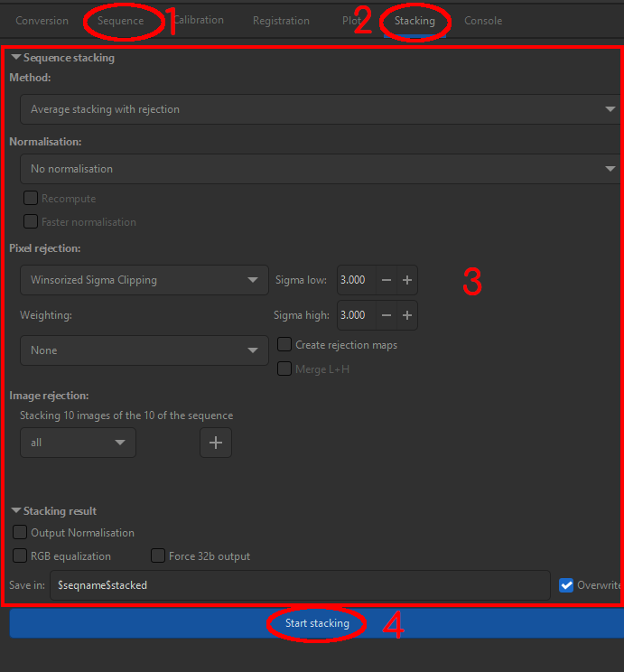The width and height of the screenshot is (624, 672).
Task: Open the Winsorized Sigma Clipping dropdown
Action: pyautogui.click(x=144, y=280)
